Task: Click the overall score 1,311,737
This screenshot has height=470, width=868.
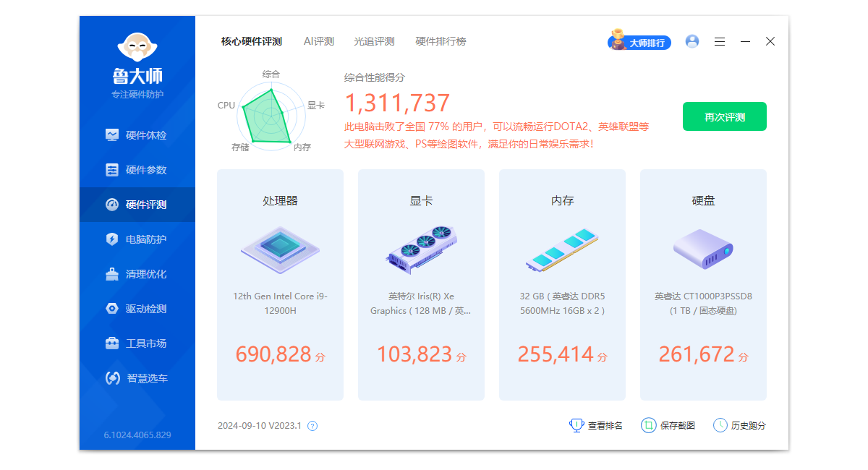Action: coord(397,103)
